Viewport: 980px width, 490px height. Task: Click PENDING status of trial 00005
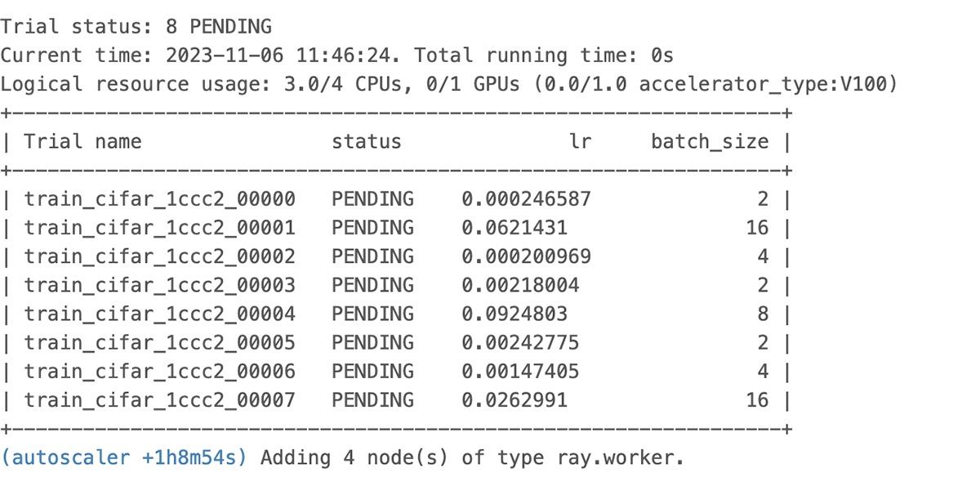tap(372, 342)
